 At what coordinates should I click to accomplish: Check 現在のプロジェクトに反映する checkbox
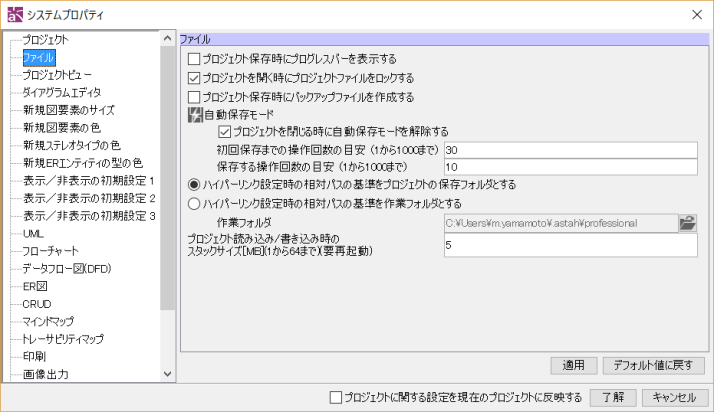tap(336, 397)
